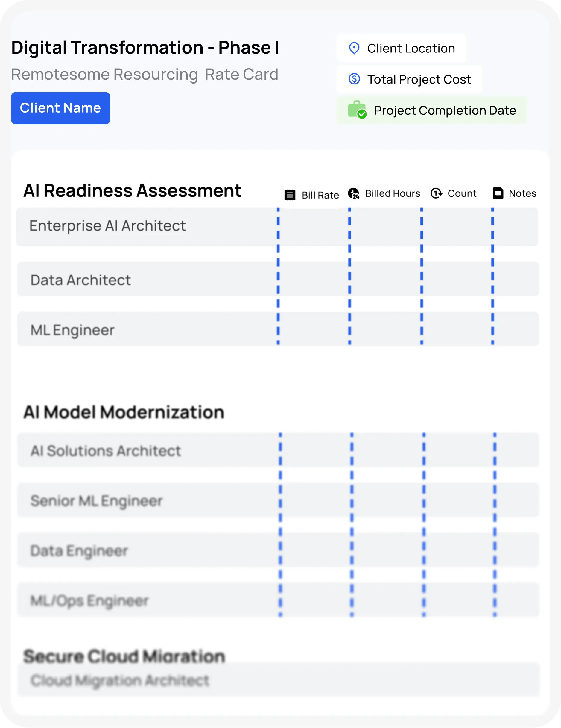Open the Client Location field
Image resolution: width=561 pixels, height=728 pixels.
pyautogui.click(x=402, y=48)
